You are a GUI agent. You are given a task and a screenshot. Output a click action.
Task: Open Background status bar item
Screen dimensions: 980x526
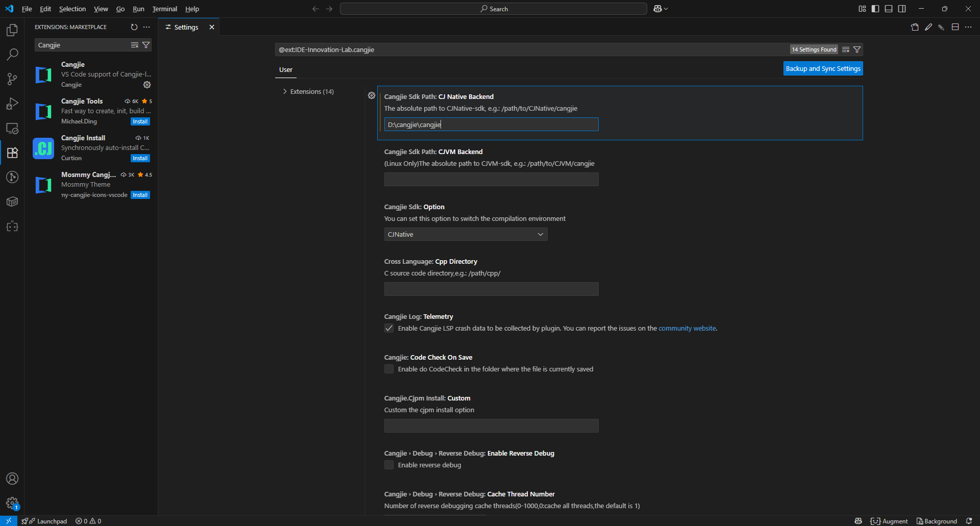(x=937, y=521)
